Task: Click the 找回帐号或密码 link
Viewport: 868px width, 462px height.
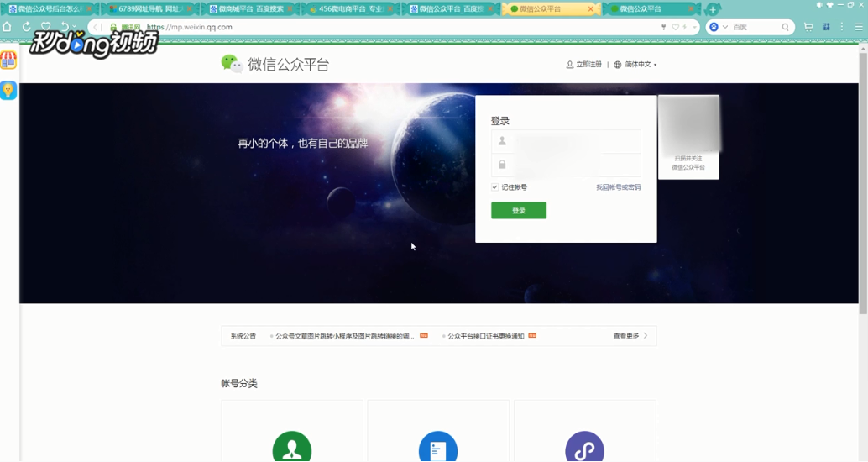Action: pos(619,187)
